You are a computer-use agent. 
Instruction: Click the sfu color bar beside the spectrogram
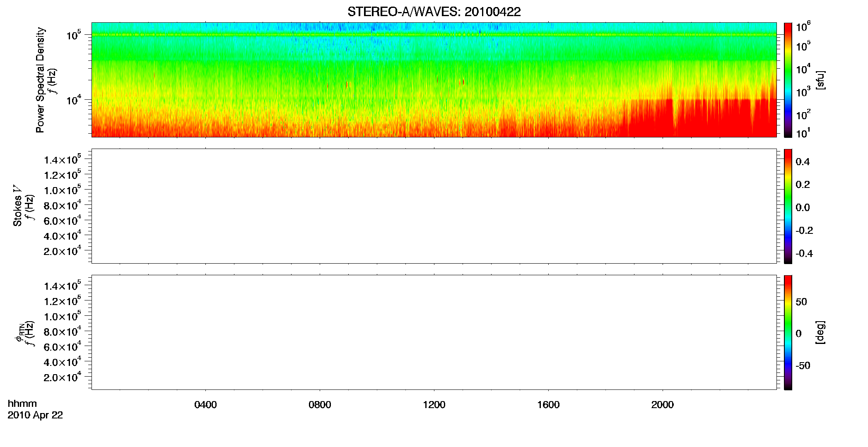(788, 79)
